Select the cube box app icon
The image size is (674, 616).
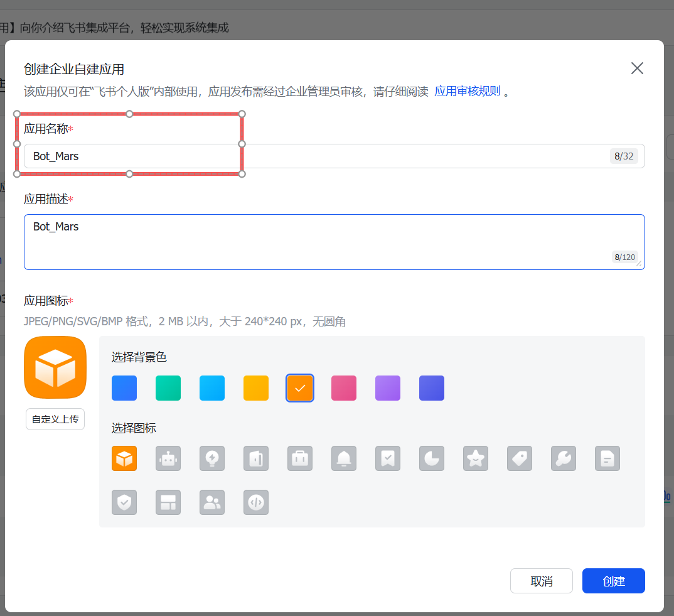[124, 458]
